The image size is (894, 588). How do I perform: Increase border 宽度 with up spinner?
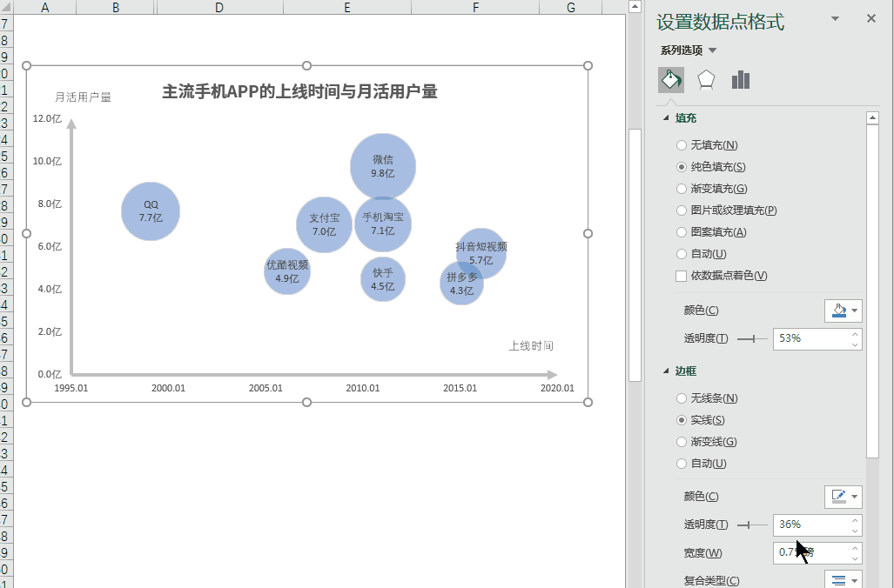[x=855, y=548]
